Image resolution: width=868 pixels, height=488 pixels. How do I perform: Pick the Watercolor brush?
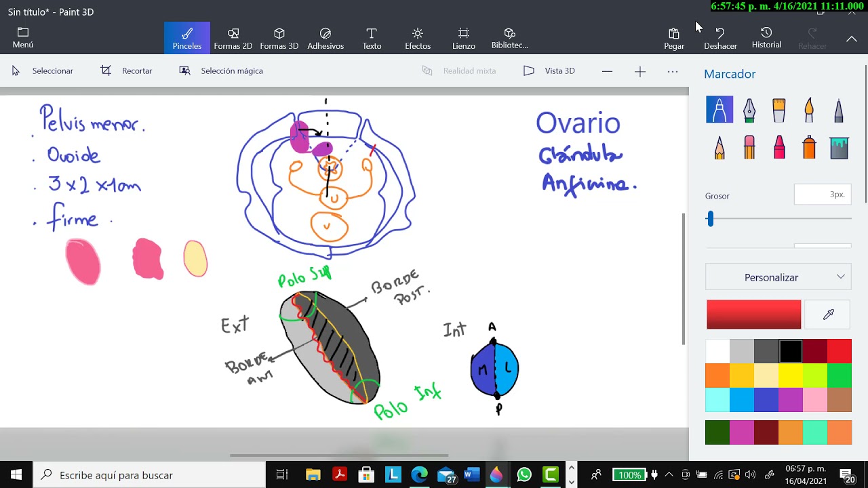coord(809,109)
